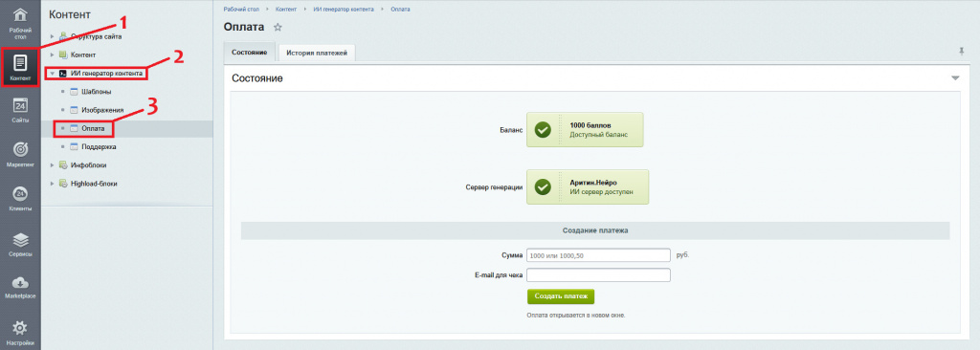Open Поддержка in the tree
980x350 pixels.
tap(99, 147)
